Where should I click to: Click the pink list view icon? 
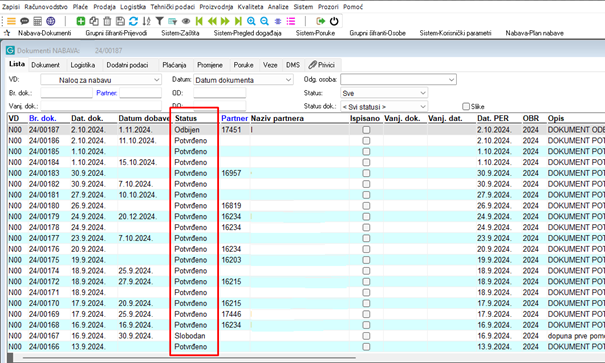[291, 21]
